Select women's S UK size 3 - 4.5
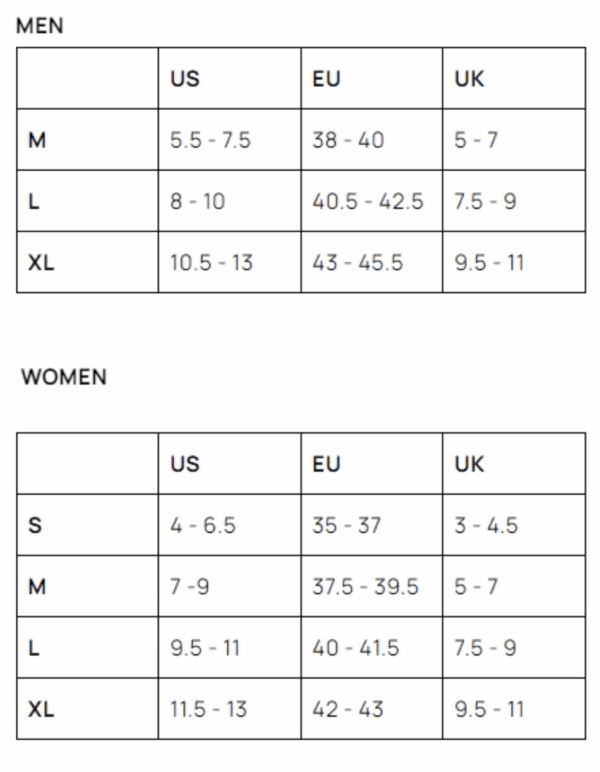Viewport: 600px width, 772px height. [x=486, y=525]
